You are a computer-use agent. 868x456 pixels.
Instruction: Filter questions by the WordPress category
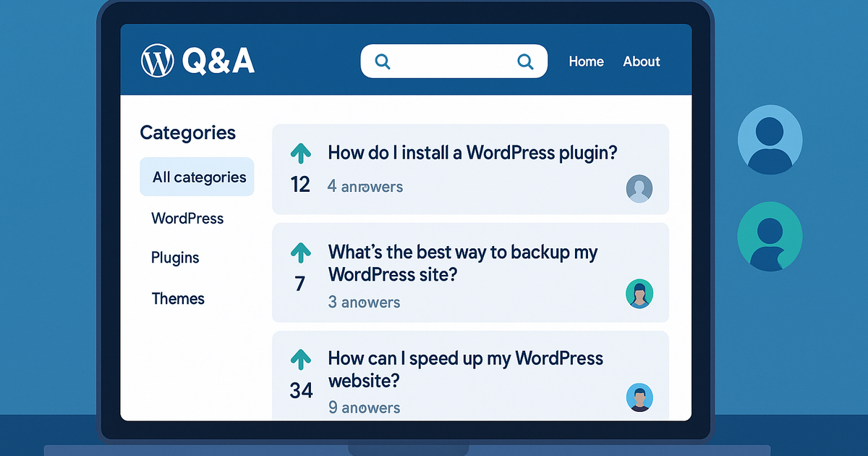pyautogui.click(x=187, y=218)
